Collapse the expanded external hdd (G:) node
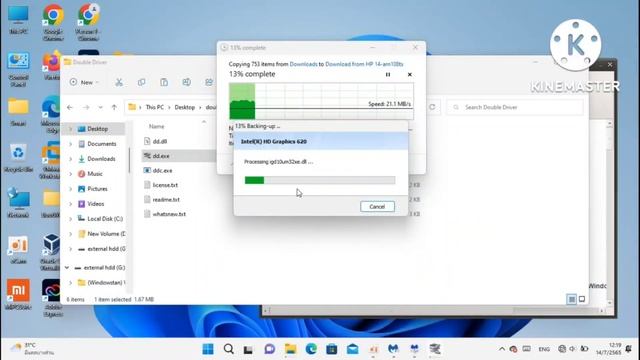640x360 pixels. (x=67, y=268)
